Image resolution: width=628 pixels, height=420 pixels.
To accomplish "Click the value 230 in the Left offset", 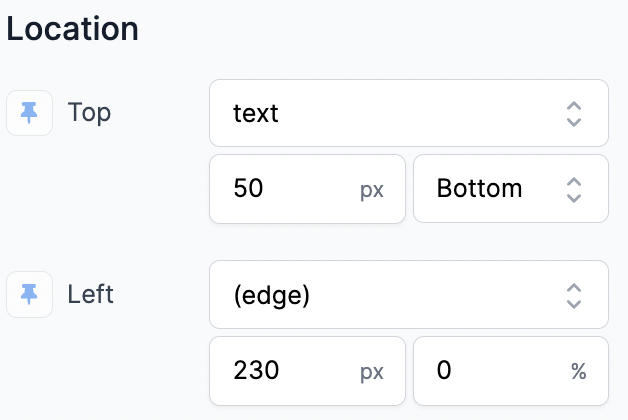I will point(256,370).
